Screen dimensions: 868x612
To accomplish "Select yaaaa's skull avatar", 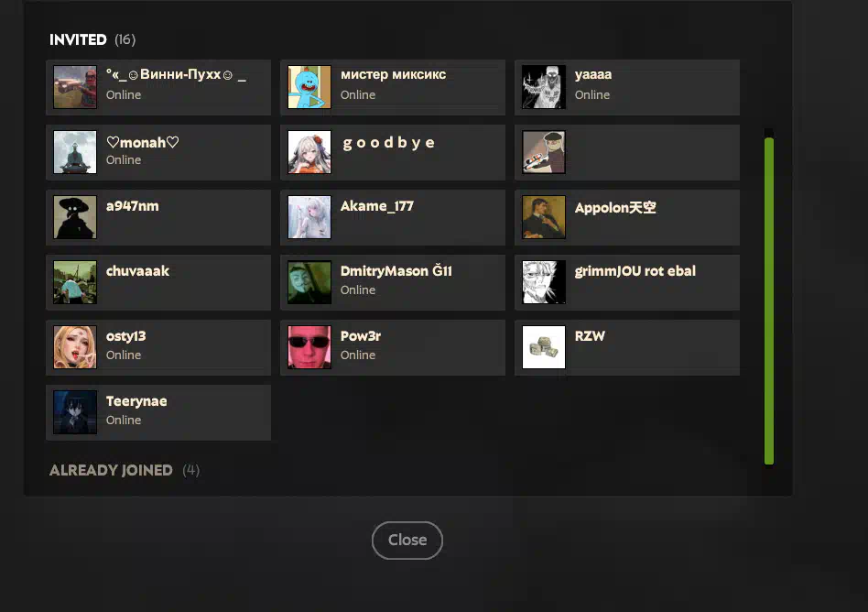I will coord(544,87).
